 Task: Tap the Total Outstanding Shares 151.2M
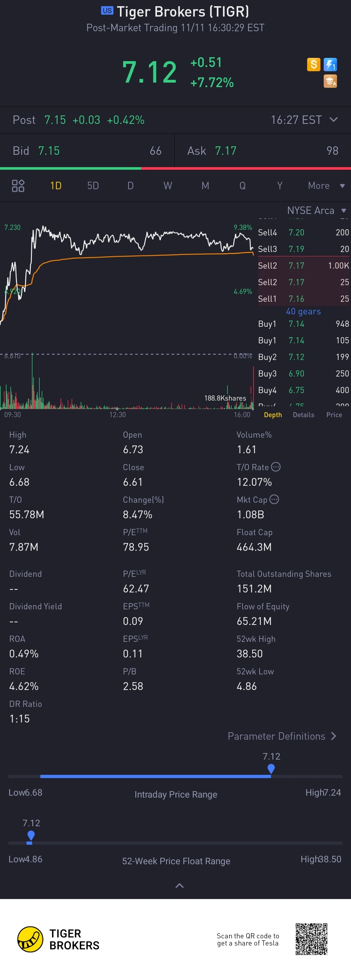pyautogui.click(x=254, y=589)
